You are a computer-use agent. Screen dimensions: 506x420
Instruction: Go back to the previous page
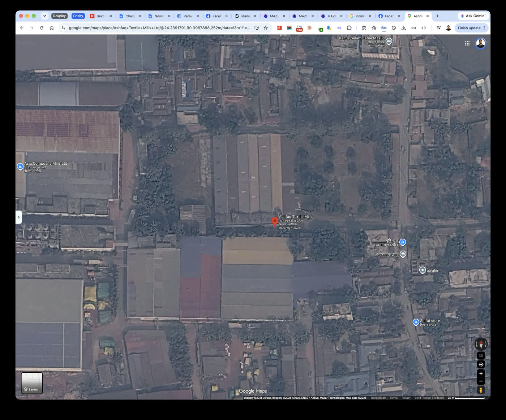(x=22, y=28)
